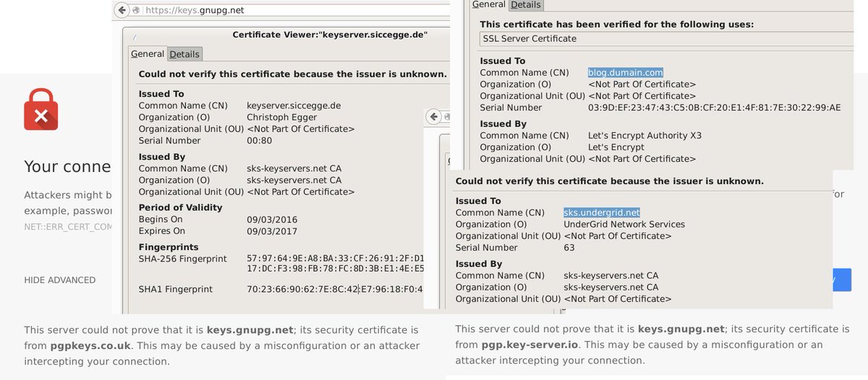Click the Begins On date 09/03/2016
Viewport: 868px width, 380px height.
point(272,220)
